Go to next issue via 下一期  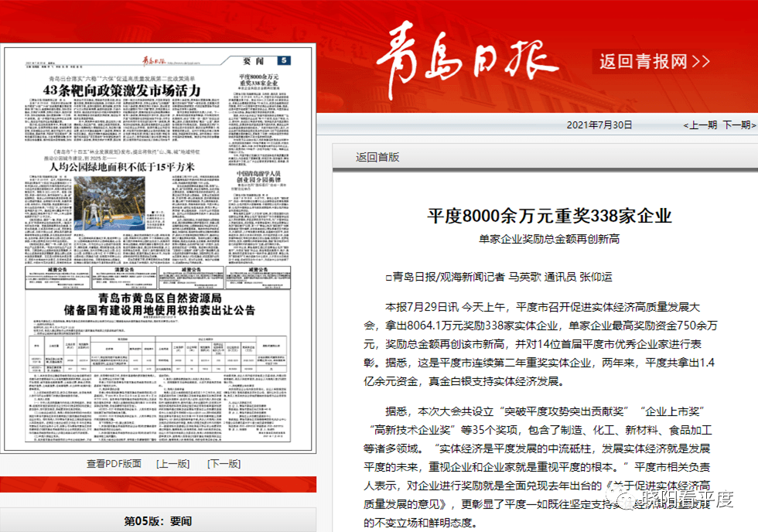[739, 124]
